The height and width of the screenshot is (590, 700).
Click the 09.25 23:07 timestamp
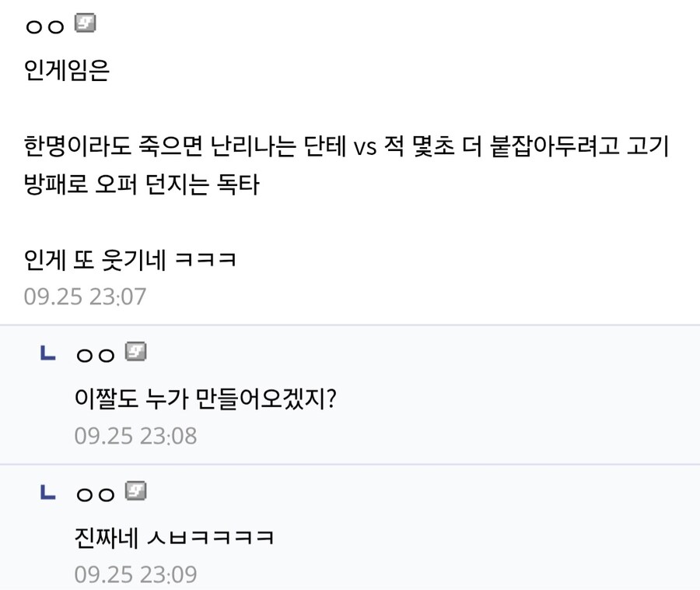85,297
